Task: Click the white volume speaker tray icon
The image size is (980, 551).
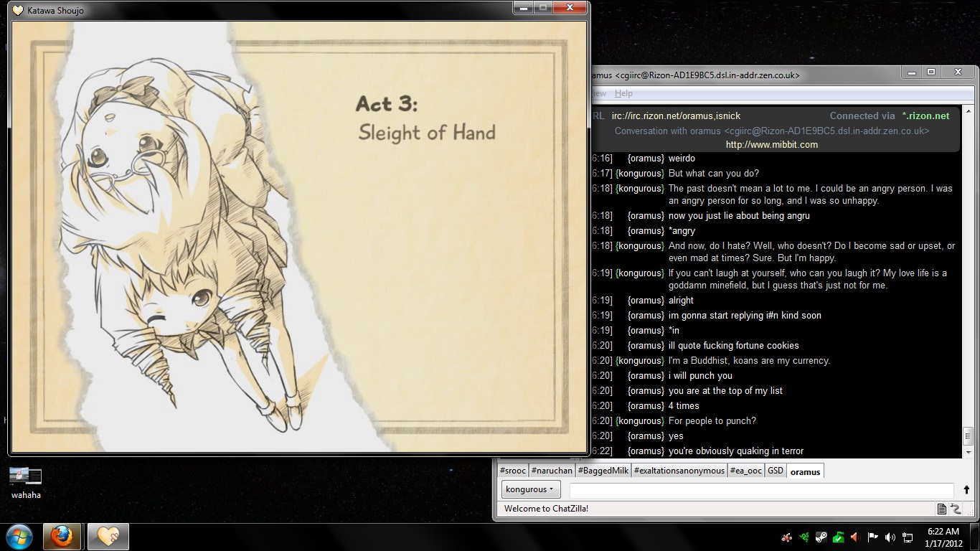Action: pyautogui.click(x=890, y=537)
